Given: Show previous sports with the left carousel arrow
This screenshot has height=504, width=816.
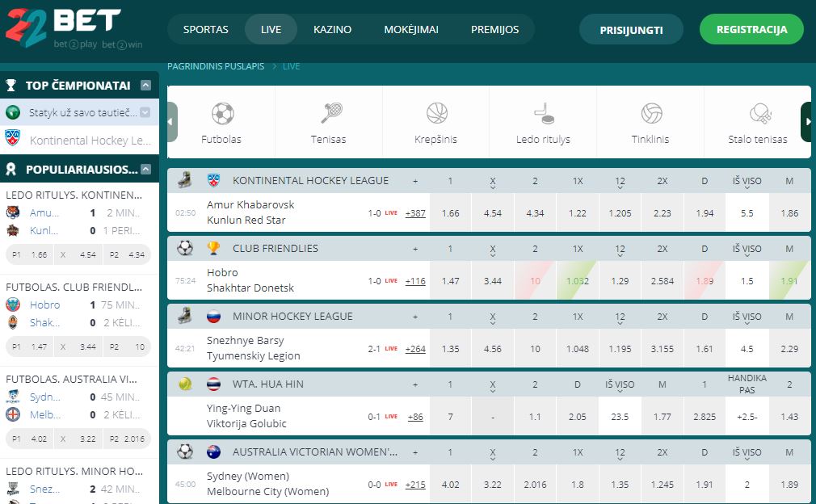Looking at the screenshot, I should click(x=172, y=122).
